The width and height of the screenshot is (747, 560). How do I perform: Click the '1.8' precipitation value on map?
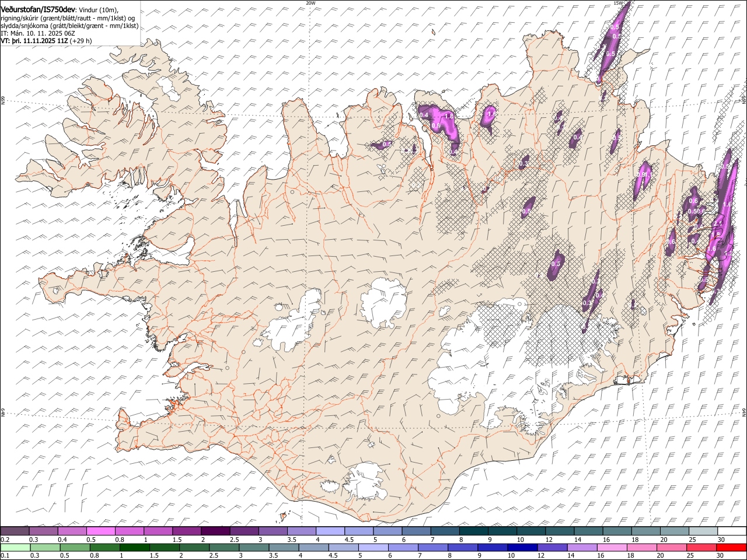(x=449, y=116)
